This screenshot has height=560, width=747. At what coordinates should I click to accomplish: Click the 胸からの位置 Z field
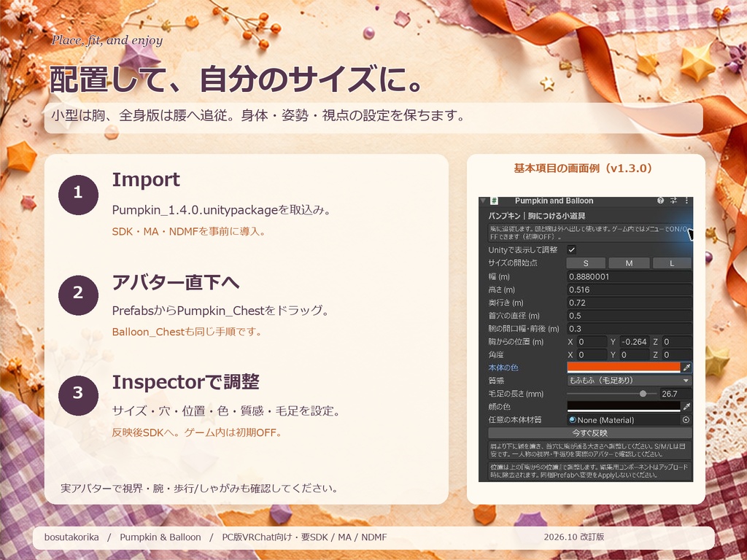pyautogui.click(x=677, y=341)
